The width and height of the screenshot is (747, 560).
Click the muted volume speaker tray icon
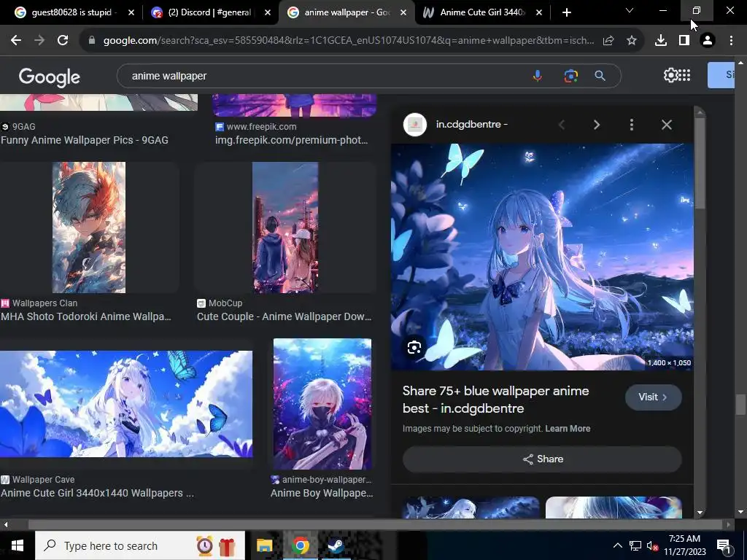(652, 545)
